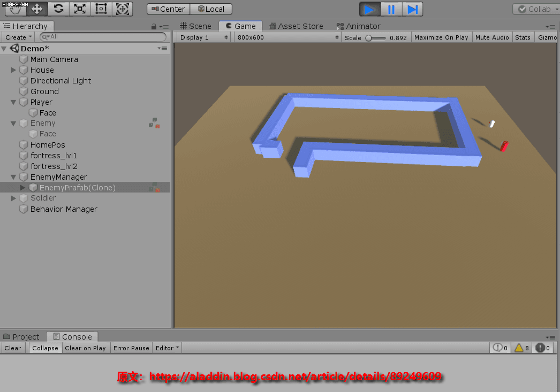560x392 pixels.
Task: Open the 800x600 resolution dropdown
Action: (x=287, y=37)
